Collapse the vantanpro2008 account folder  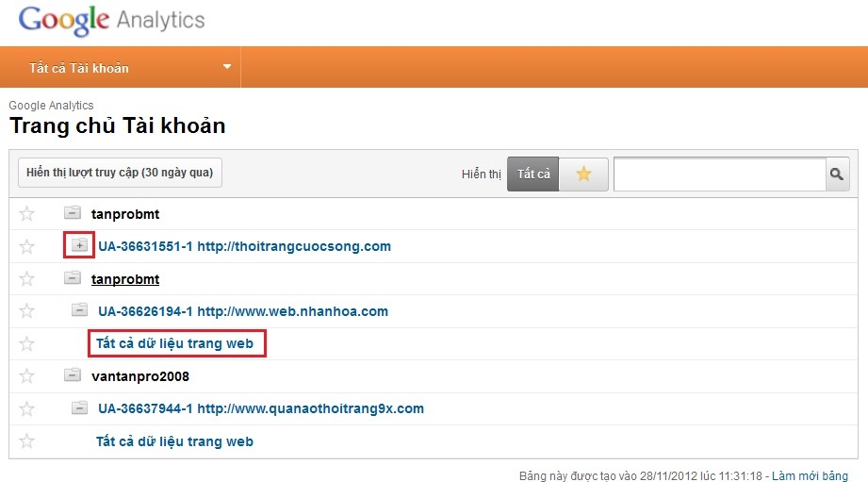72,375
